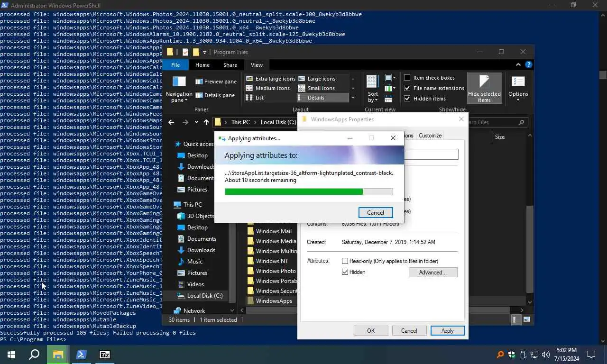
Task: Open the Navigation pane menu
Action: tap(179, 89)
